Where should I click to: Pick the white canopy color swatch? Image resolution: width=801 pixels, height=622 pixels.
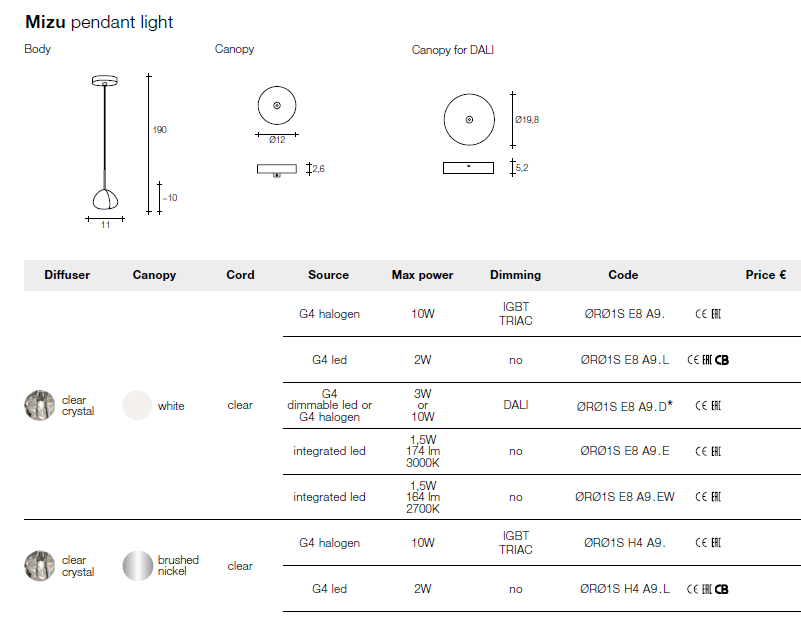pyautogui.click(x=137, y=405)
